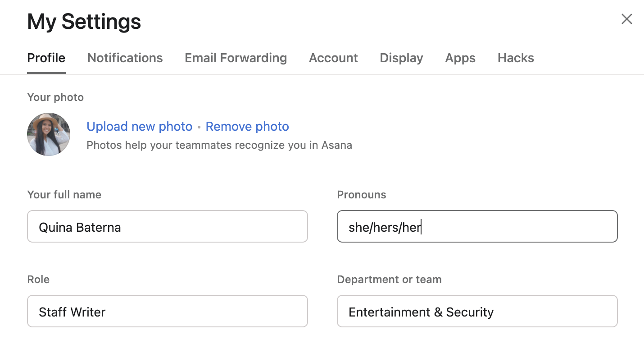Go to the Profile tab
The height and width of the screenshot is (358, 644).
tap(46, 58)
